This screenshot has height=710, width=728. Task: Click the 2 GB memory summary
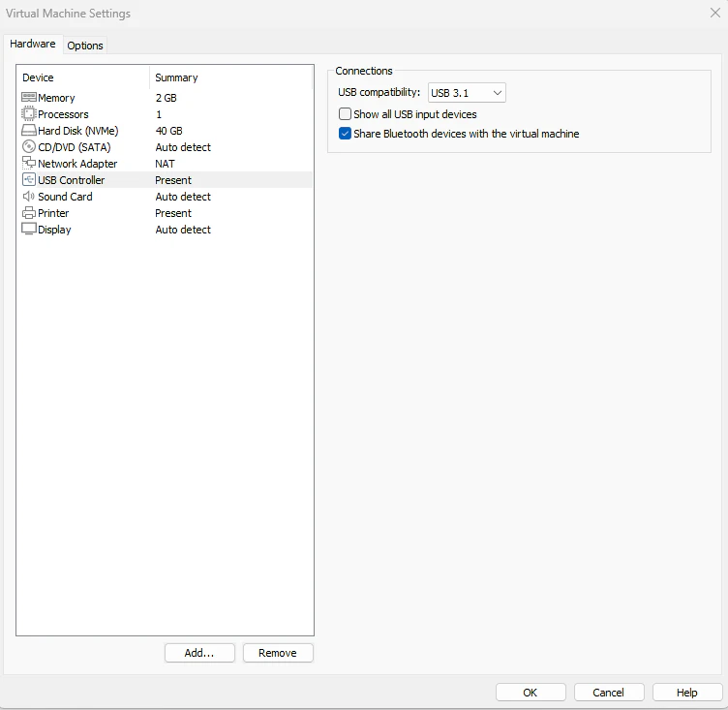(167, 98)
